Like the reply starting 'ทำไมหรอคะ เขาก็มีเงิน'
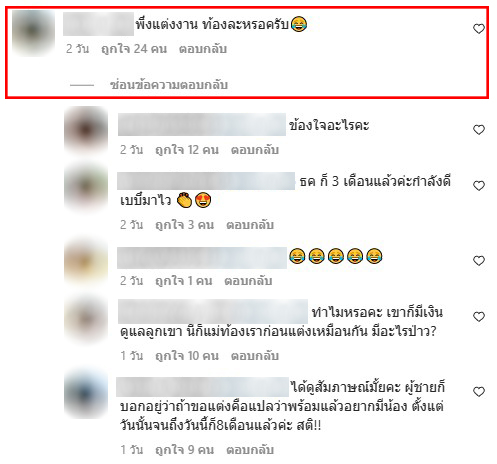This screenshot has height=464, width=497. tap(479, 316)
